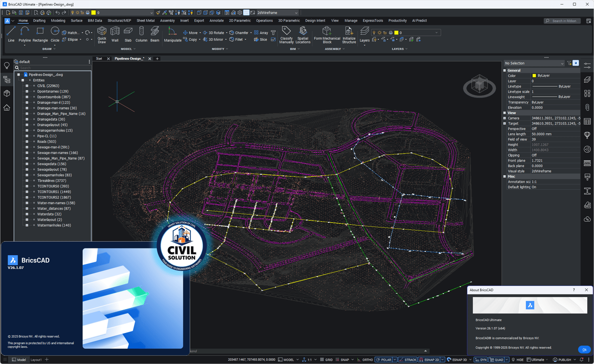Toggle STRACK snap tracking

coord(408,360)
